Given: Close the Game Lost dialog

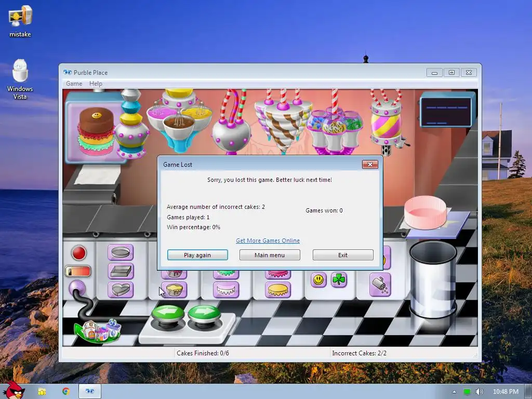Looking at the screenshot, I should [x=370, y=165].
